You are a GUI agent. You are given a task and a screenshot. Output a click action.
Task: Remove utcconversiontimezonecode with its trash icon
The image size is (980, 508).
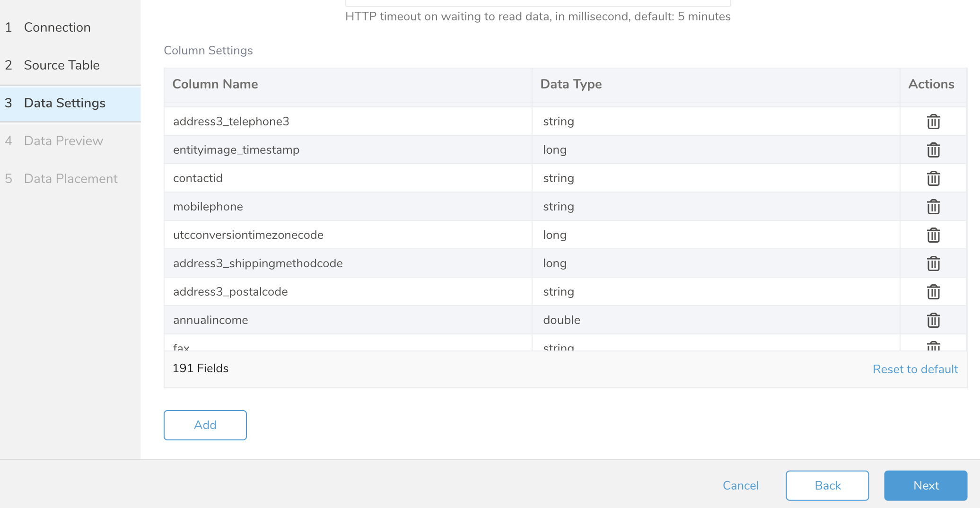pyautogui.click(x=933, y=235)
